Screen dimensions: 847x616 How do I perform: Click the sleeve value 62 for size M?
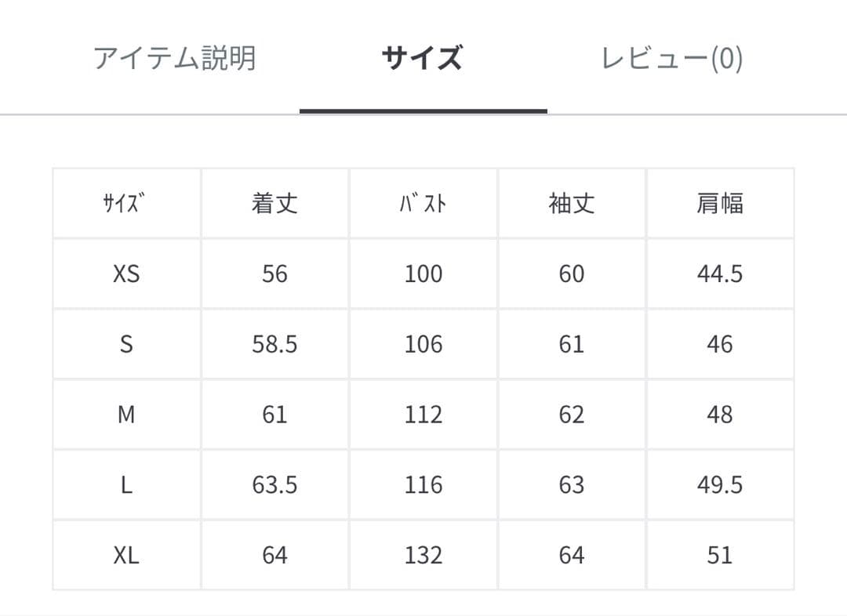(x=572, y=414)
